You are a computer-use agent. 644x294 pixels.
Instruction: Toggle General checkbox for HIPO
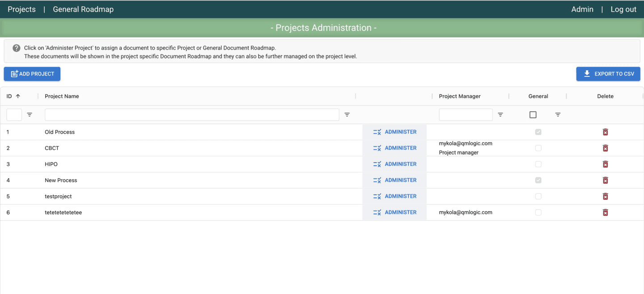coord(538,164)
